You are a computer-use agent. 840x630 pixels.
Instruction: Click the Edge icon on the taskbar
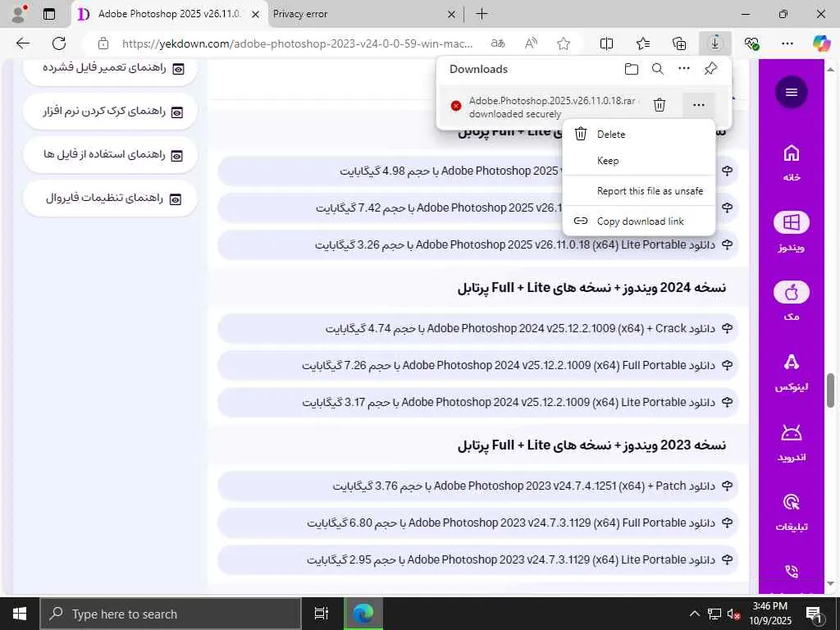coord(363,614)
